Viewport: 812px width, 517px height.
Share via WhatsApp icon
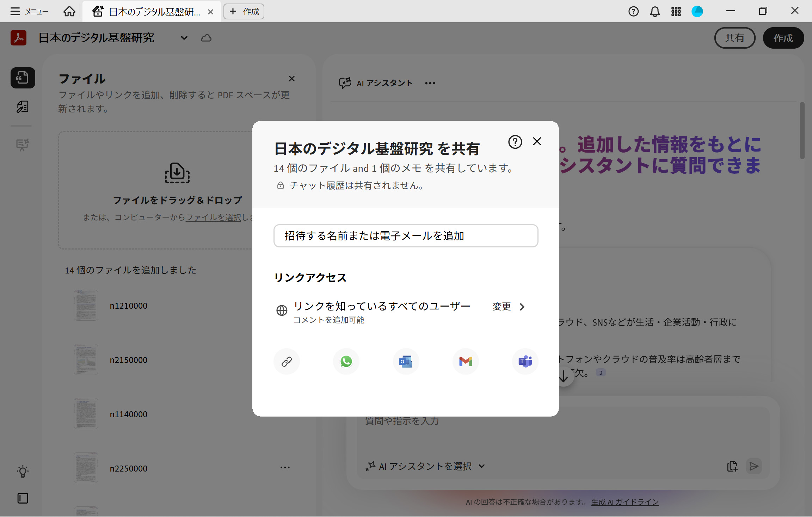pyautogui.click(x=346, y=361)
